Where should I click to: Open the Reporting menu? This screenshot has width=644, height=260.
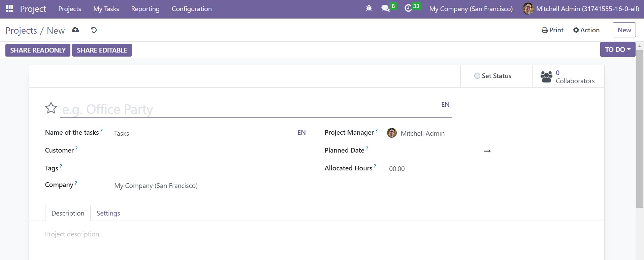pyautogui.click(x=145, y=9)
